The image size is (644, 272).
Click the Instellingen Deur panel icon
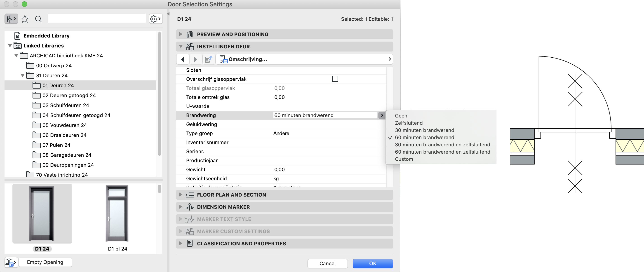[190, 47]
